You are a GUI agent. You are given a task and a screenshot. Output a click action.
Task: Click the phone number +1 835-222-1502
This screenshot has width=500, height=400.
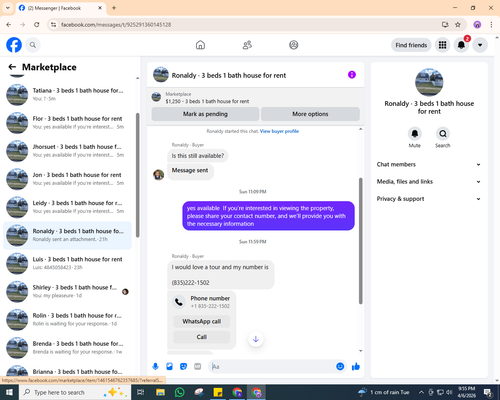point(210,306)
